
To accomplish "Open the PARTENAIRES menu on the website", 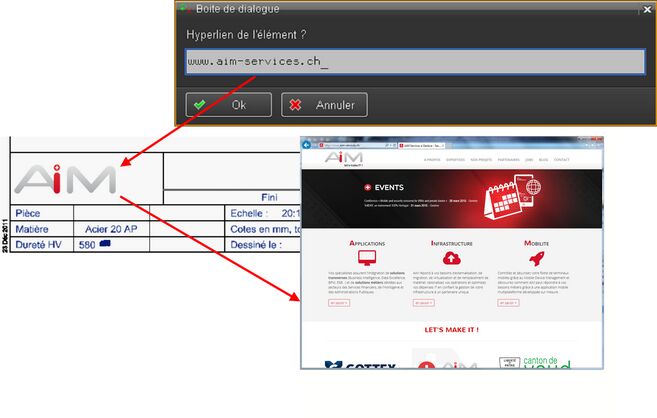I will point(509,160).
